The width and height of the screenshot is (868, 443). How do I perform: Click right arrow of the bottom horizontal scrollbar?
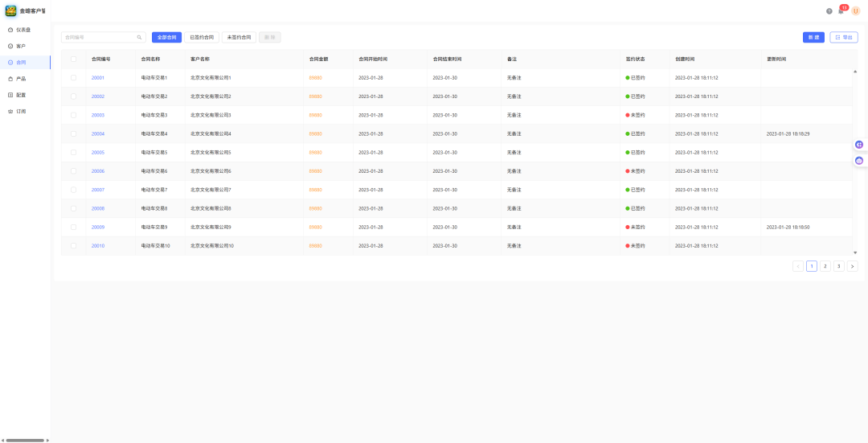(47, 441)
